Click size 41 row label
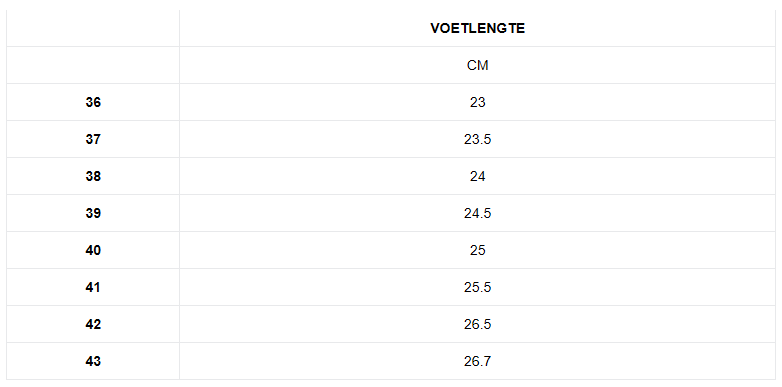Viewport: 782px width, 387px height. click(93, 287)
